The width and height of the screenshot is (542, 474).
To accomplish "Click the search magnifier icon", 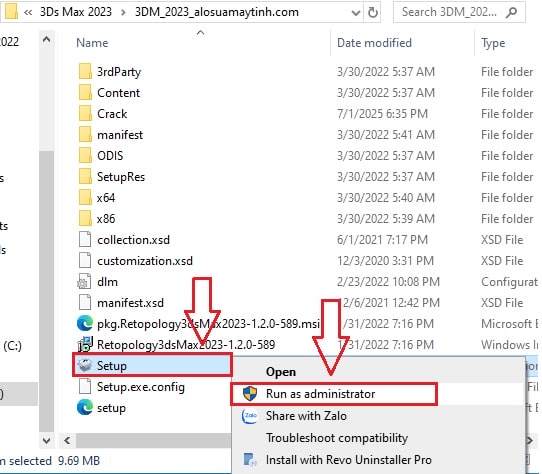I will 511,12.
